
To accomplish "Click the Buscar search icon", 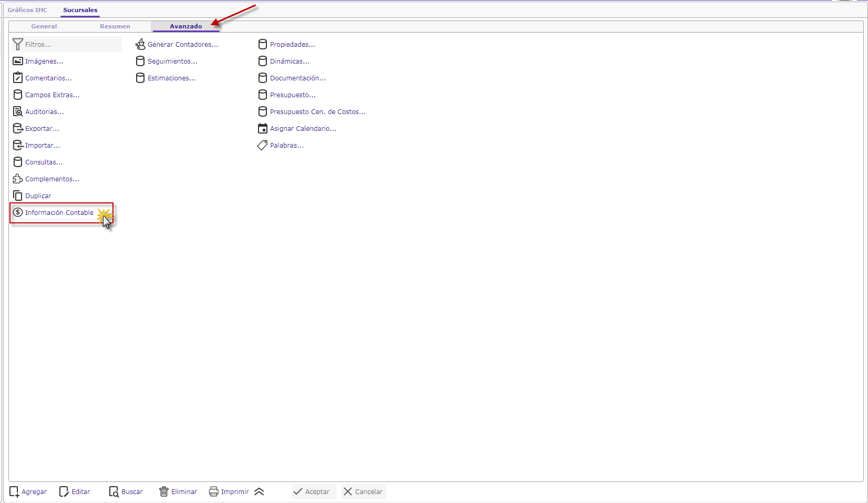I will (114, 491).
